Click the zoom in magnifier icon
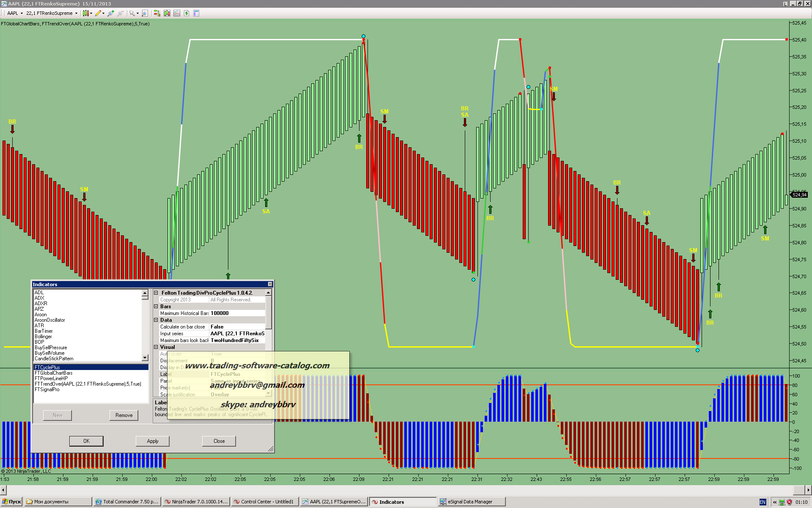This screenshot has width=812, height=508. click(x=110, y=13)
